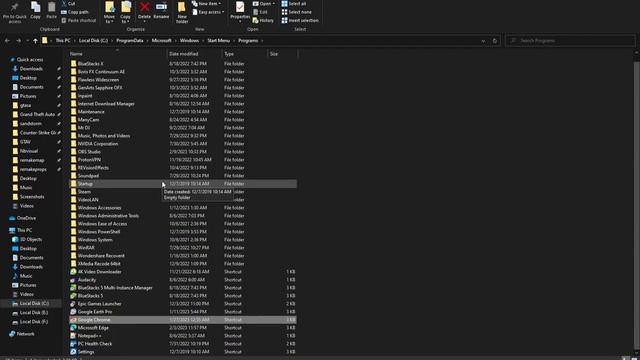Click This PC in address breadcrumb
The width and height of the screenshot is (640, 360).
pyautogui.click(x=63, y=41)
